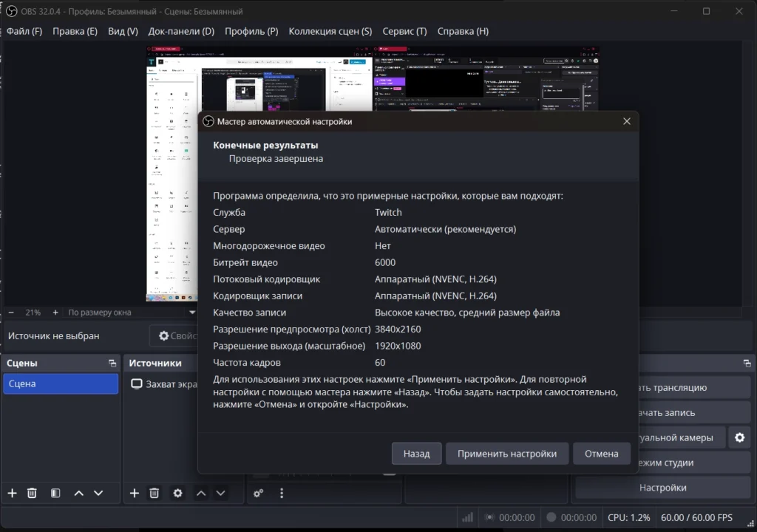Click Применить настройки in the wizard

tap(507, 454)
